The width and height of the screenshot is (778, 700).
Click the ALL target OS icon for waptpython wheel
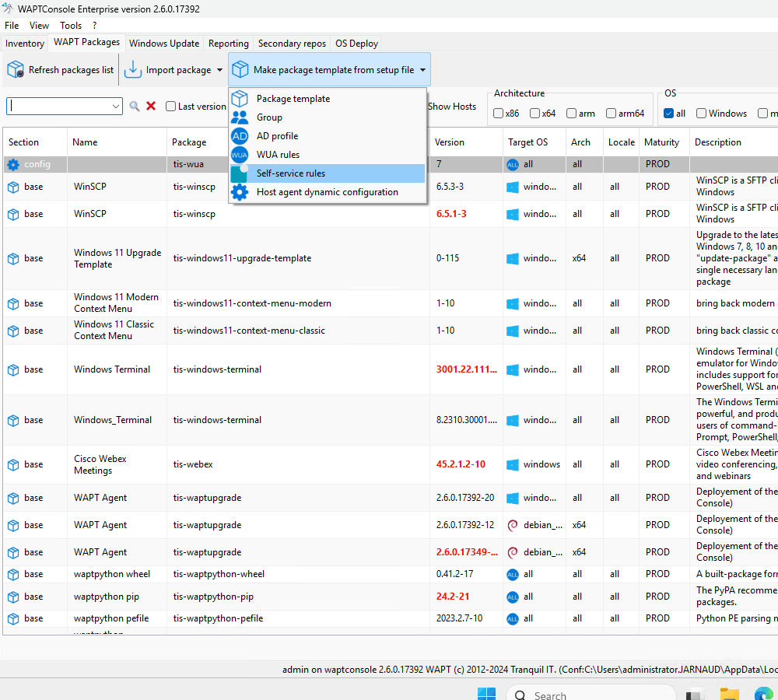coord(513,575)
